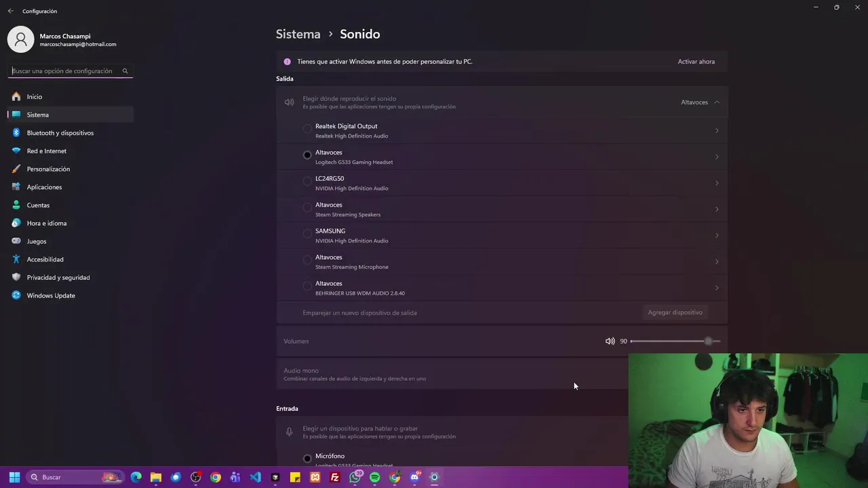The height and width of the screenshot is (488, 868).
Task: Mute output via the volume speaker icon
Action: click(x=610, y=341)
